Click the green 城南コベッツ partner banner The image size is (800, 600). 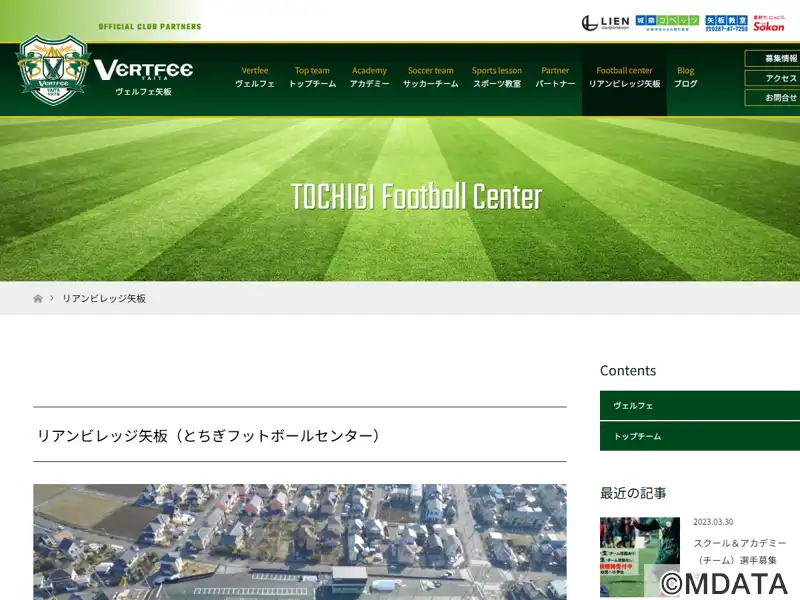coord(667,23)
